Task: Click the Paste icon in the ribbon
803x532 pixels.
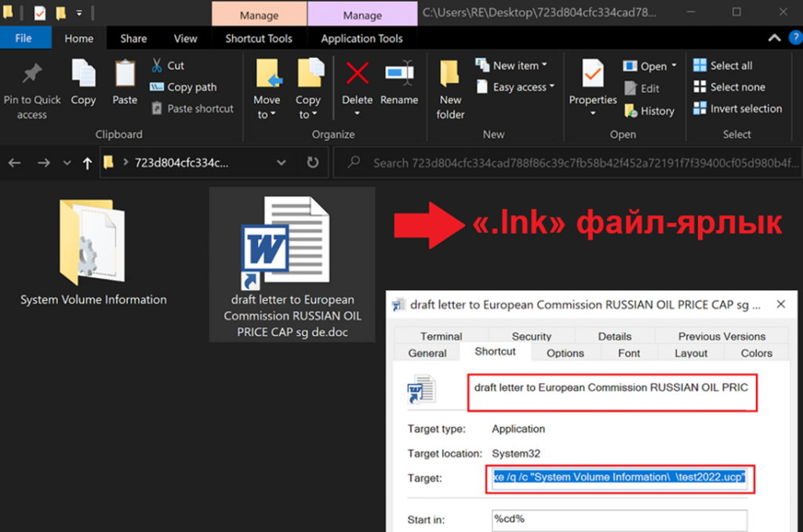Action: pyautogui.click(x=125, y=75)
